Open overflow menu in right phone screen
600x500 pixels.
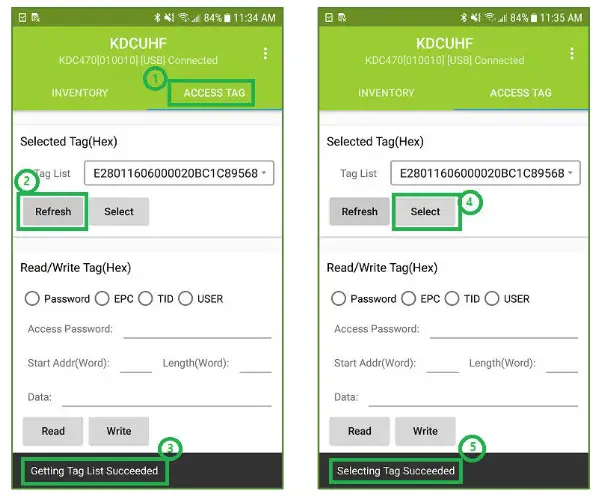pyautogui.click(x=572, y=53)
